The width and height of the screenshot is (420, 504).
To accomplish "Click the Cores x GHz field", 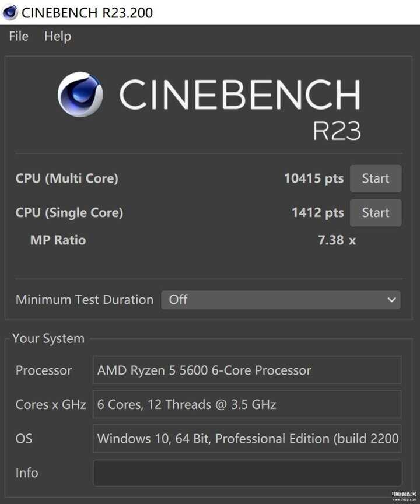I will [247, 404].
